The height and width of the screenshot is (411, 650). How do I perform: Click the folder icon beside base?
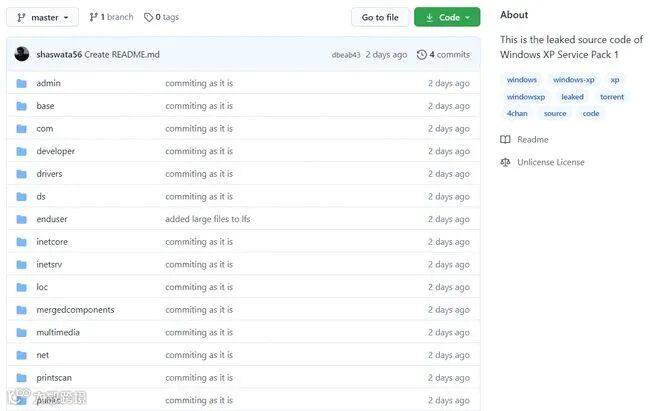click(x=22, y=106)
